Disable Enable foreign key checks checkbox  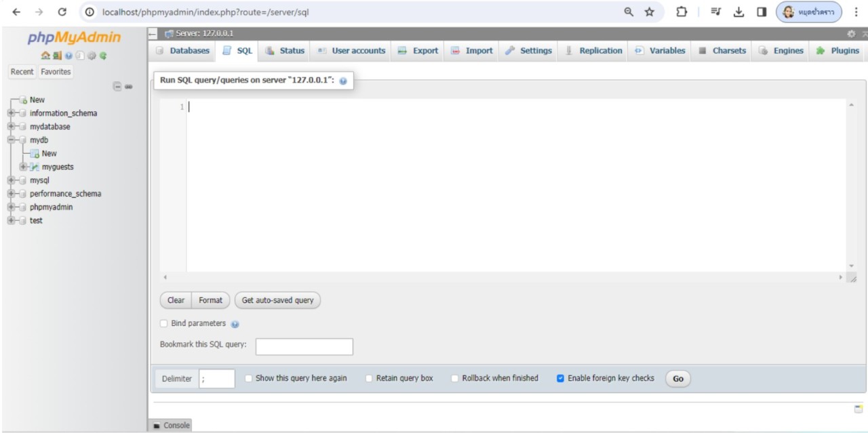[x=560, y=378]
